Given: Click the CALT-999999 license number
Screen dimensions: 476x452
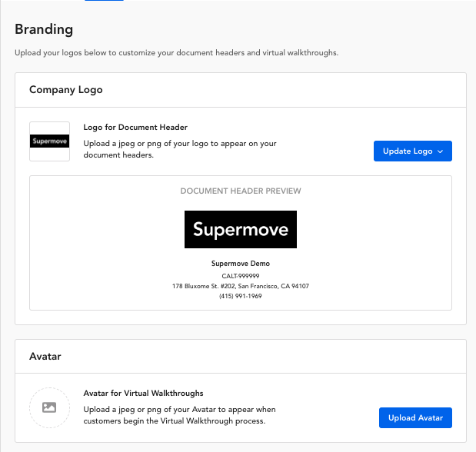Looking at the screenshot, I should [241, 276].
